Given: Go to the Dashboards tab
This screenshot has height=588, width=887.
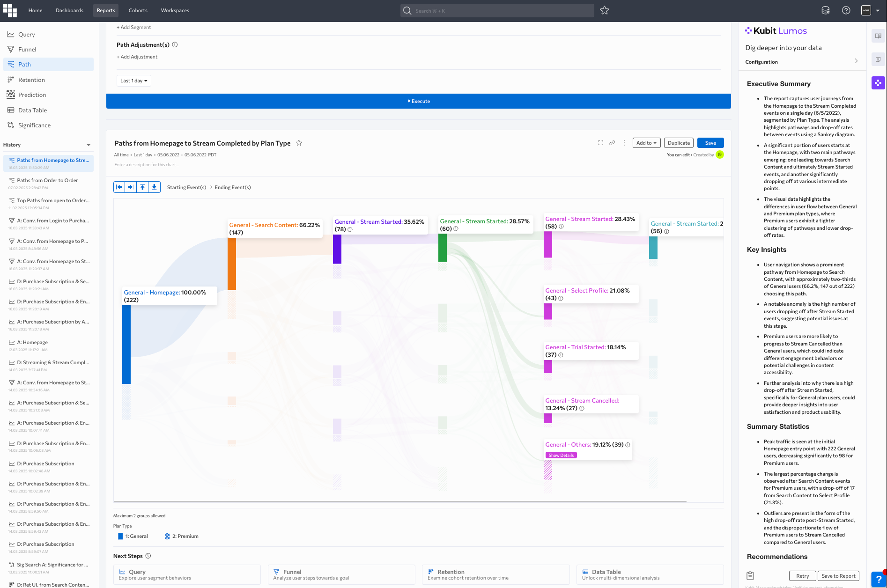Looking at the screenshot, I should pyautogui.click(x=69, y=10).
